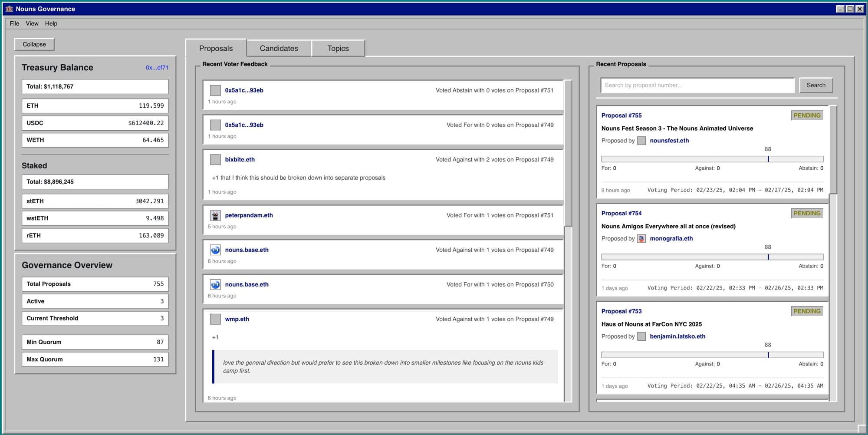This screenshot has width=868, height=435.
Task: Open Proposal #754 link
Action: pos(621,213)
